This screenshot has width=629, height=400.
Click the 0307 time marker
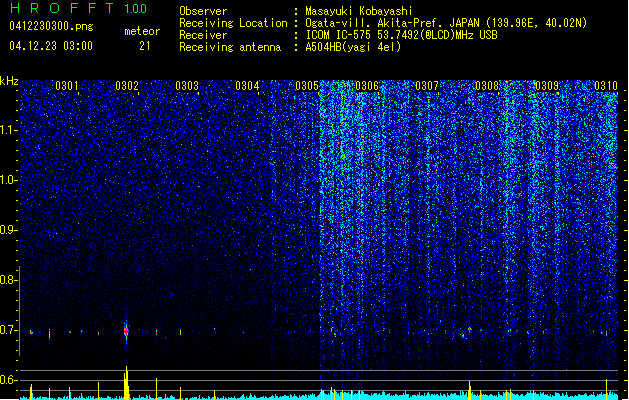pos(427,86)
